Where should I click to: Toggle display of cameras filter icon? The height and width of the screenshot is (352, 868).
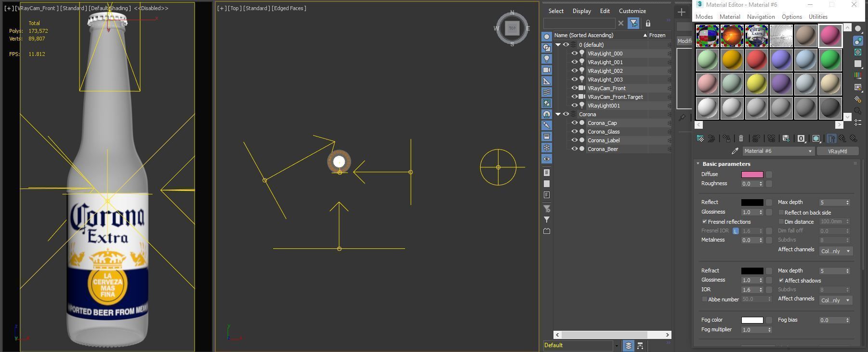(x=547, y=70)
